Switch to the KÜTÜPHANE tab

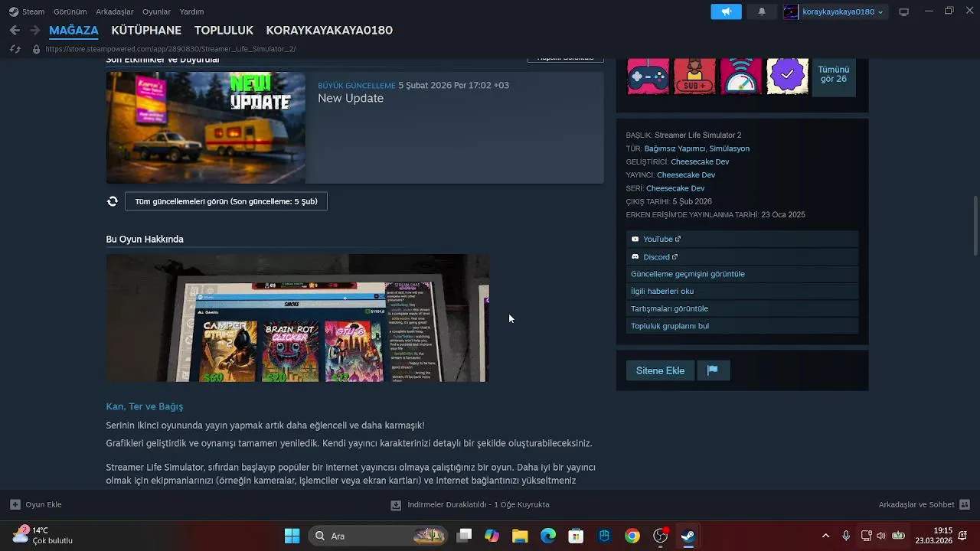[146, 31]
